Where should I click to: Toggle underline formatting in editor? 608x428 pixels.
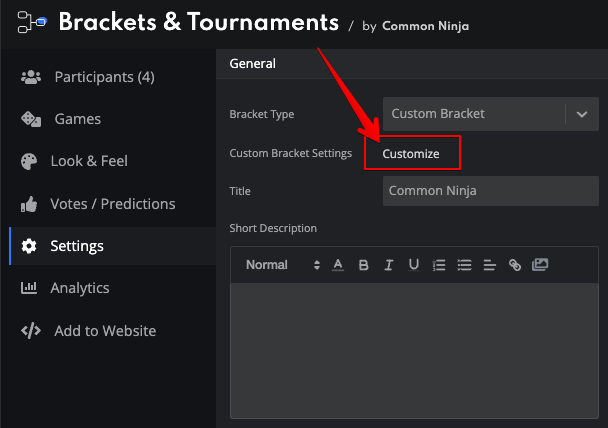point(414,265)
